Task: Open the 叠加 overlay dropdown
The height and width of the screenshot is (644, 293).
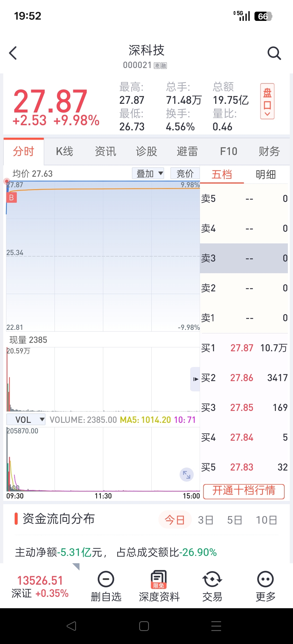Action: click(x=148, y=173)
